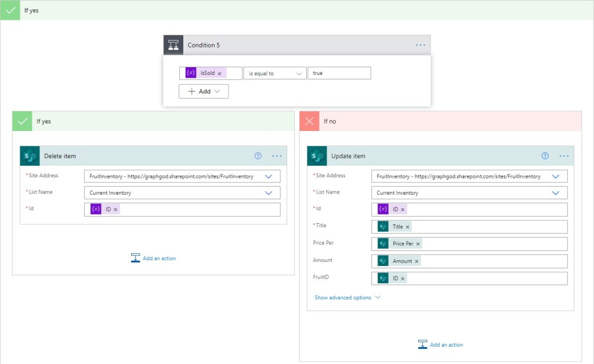
Task: Click the Condition 5 control icon
Action: point(173,45)
